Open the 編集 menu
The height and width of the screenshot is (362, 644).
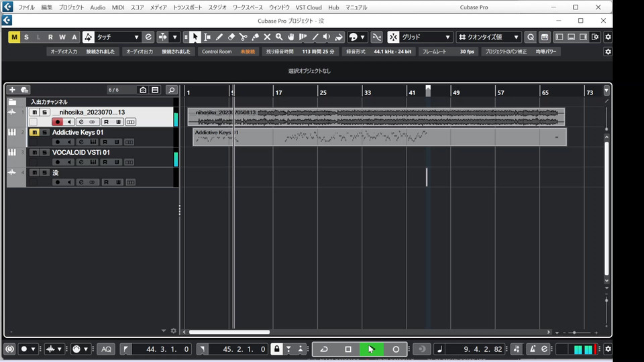[47, 7]
